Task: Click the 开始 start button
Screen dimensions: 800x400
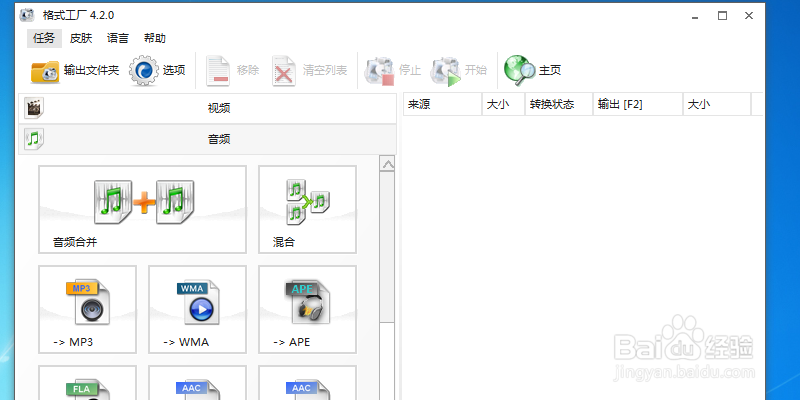Action: coord(458,70)
